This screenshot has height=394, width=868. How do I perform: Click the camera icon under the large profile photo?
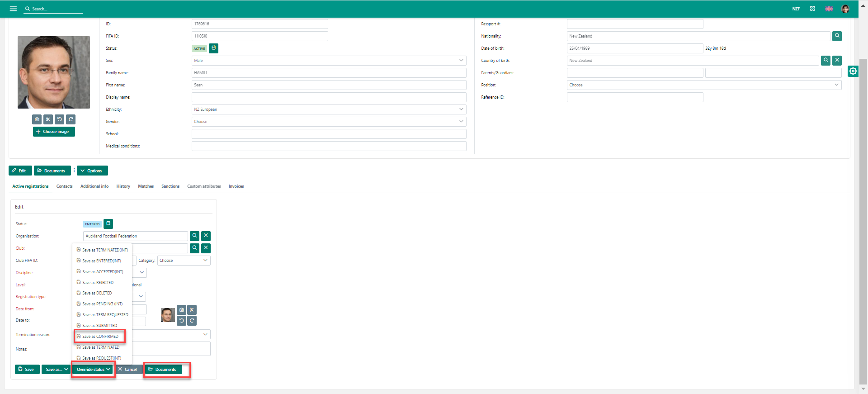tap(37, 119)
